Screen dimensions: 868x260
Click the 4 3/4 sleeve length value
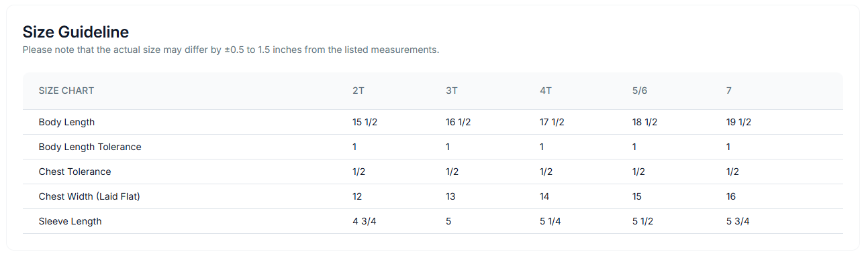pyautogui.click(x=365, y=221)
